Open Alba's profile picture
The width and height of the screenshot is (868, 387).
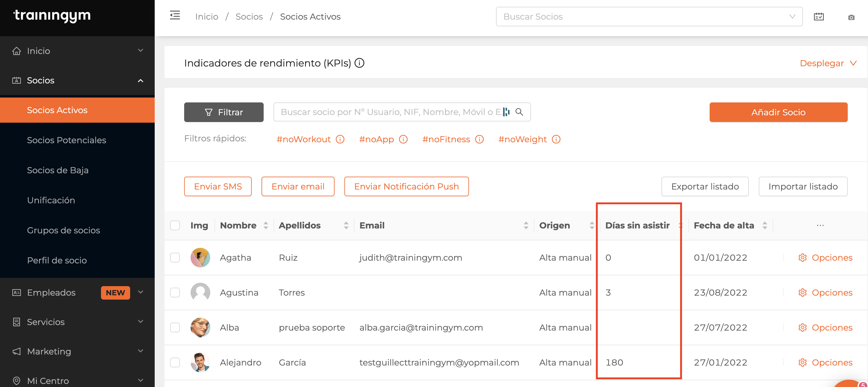[x=200, y=328]
